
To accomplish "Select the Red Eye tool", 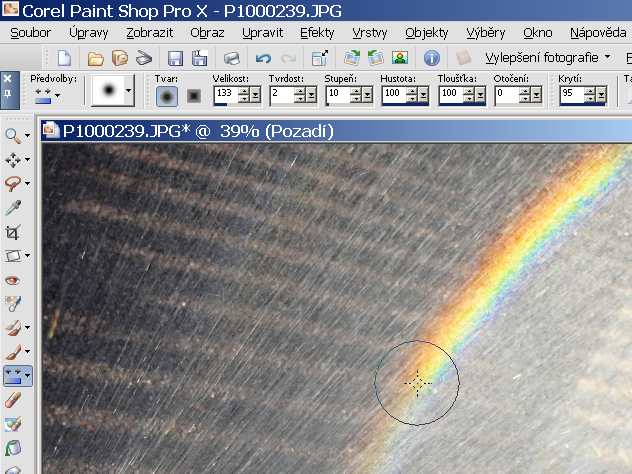I will tap(13, 280).
